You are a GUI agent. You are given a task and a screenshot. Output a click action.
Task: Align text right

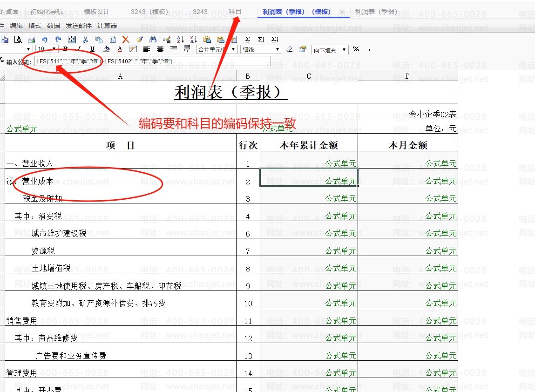point(174,49)
